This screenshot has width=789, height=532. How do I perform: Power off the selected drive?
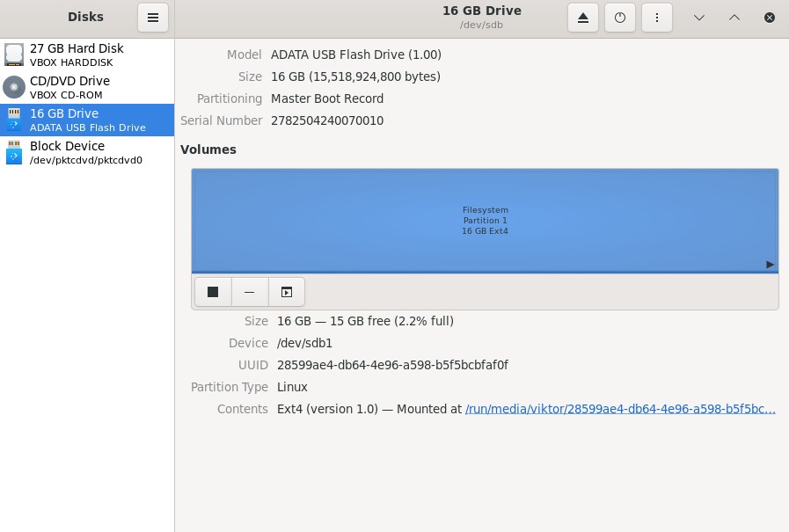point(620,18)
